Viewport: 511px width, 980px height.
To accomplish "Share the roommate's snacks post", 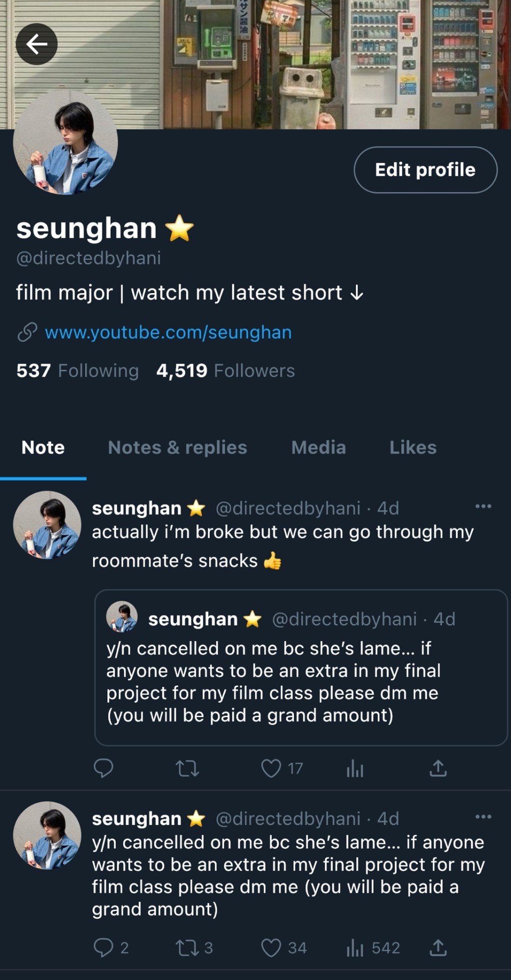I will pos(438,768).
